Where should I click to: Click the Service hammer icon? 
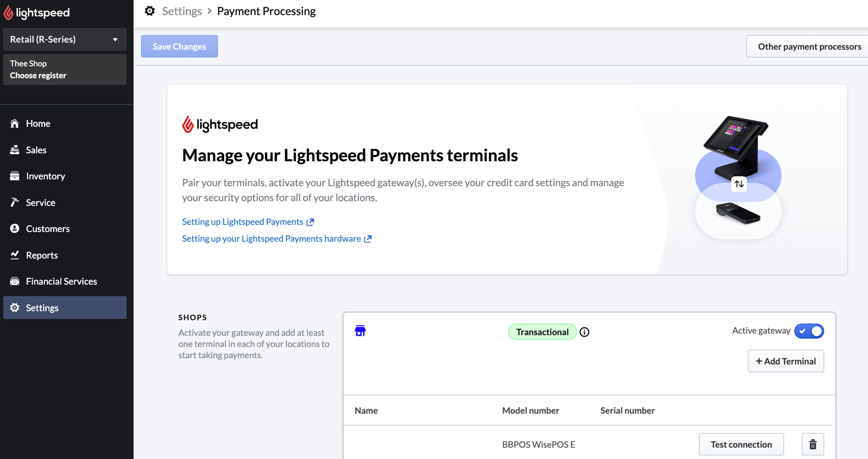click(15, 202)
